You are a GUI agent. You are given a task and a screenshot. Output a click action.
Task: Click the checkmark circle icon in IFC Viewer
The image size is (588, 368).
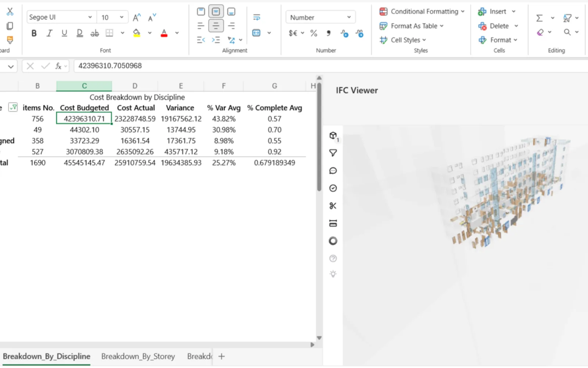(x=333, y=188)
